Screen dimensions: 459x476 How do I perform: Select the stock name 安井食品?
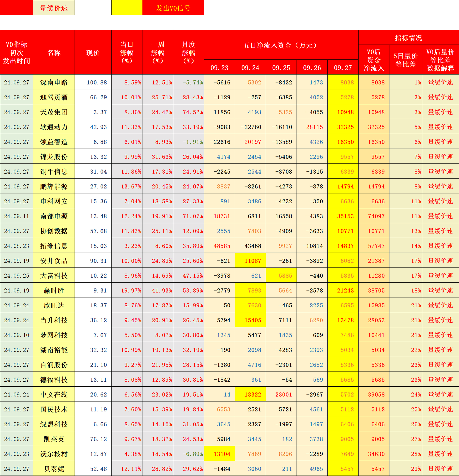tap(54, 261)
